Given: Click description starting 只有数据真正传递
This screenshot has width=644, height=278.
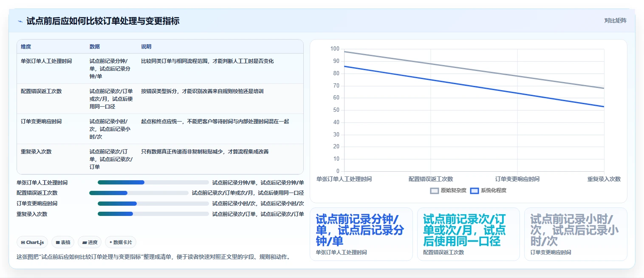Looking at the screenshot, I should pyautogui.click(x=205, y=152).
